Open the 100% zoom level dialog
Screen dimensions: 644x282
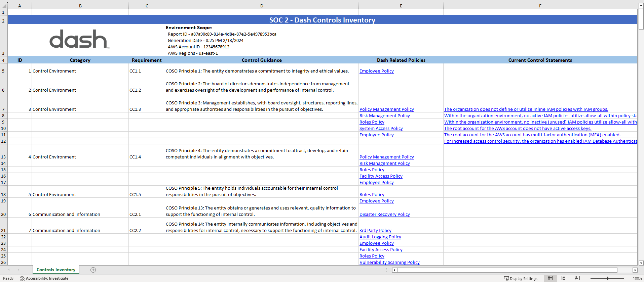pos(637,278)
